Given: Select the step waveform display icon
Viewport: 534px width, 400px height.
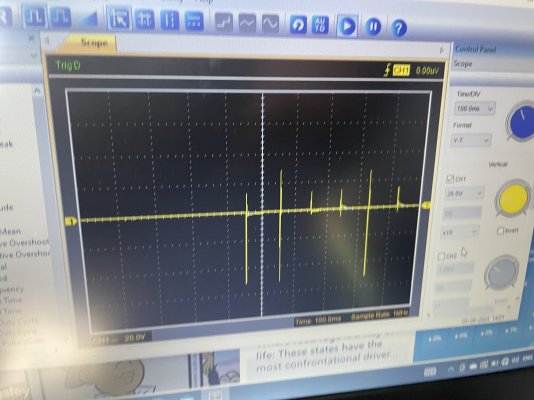Looking at the screenshot, I should click(x=224, y=22).
